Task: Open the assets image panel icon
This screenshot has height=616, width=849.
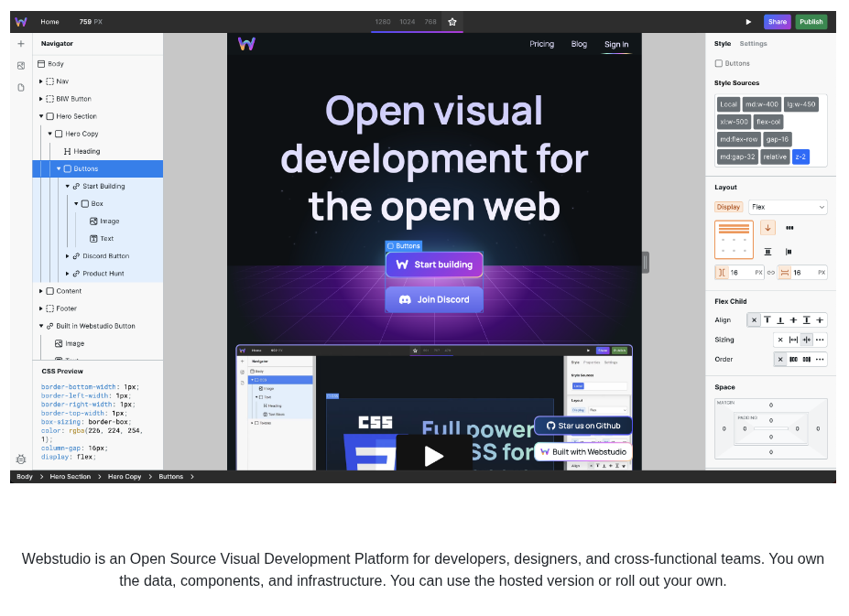Action: click(x=21, y=66)
